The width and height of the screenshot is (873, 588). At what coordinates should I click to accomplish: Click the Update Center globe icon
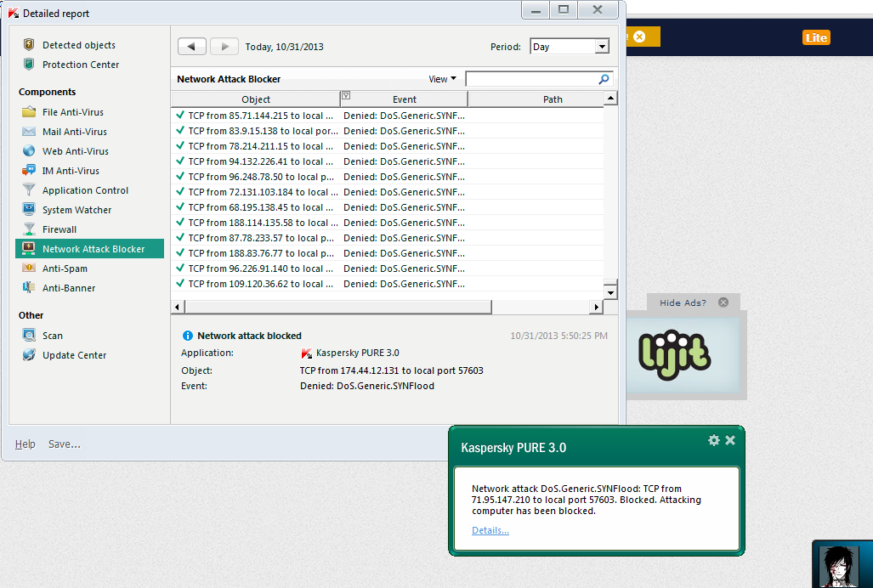pyautogui.click(x=29, y=354)
